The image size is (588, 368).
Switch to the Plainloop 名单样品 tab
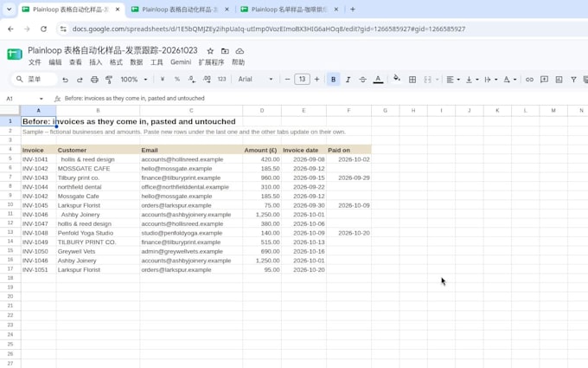289,10
